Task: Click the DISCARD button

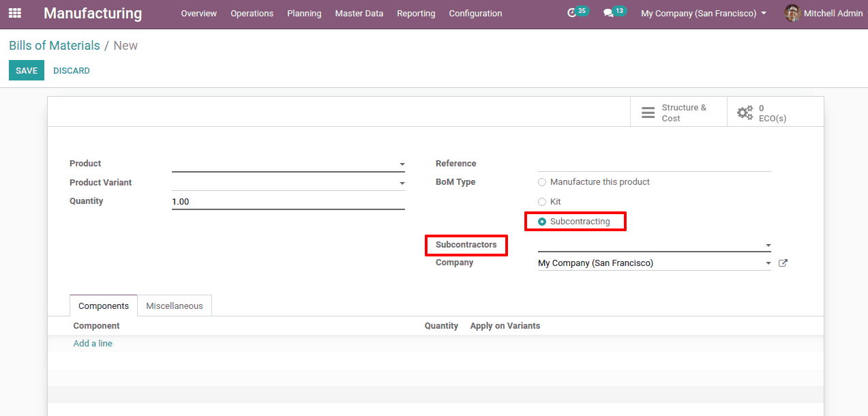Action: [72, 70]
